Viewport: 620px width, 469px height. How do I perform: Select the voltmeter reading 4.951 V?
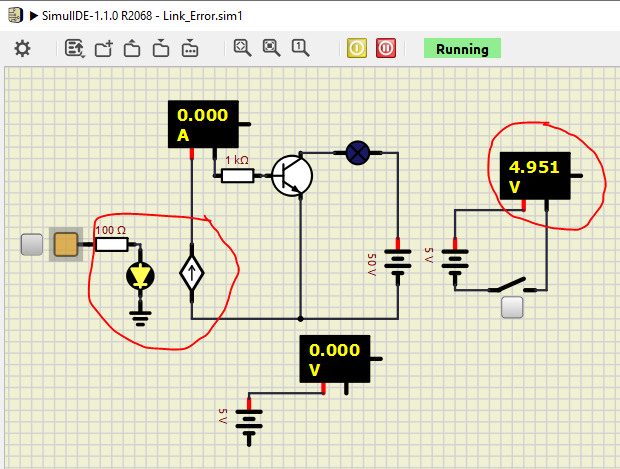[x=533, y=176]
